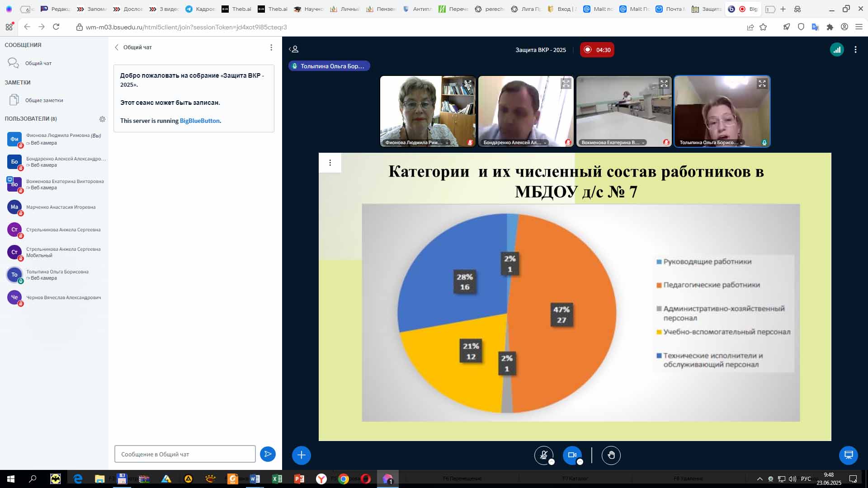This screenshot has height=488, width=868.
Task: Switch to the Лига tab
Action: click(x=526, y=9)
